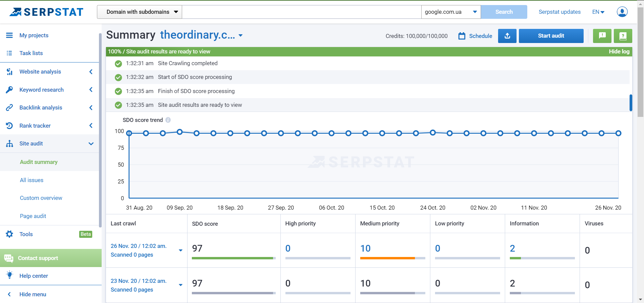Image resolution: width=644 pixels, height=303 pixels.
Task: Click the Search button
Action: [x=504, y=12]
